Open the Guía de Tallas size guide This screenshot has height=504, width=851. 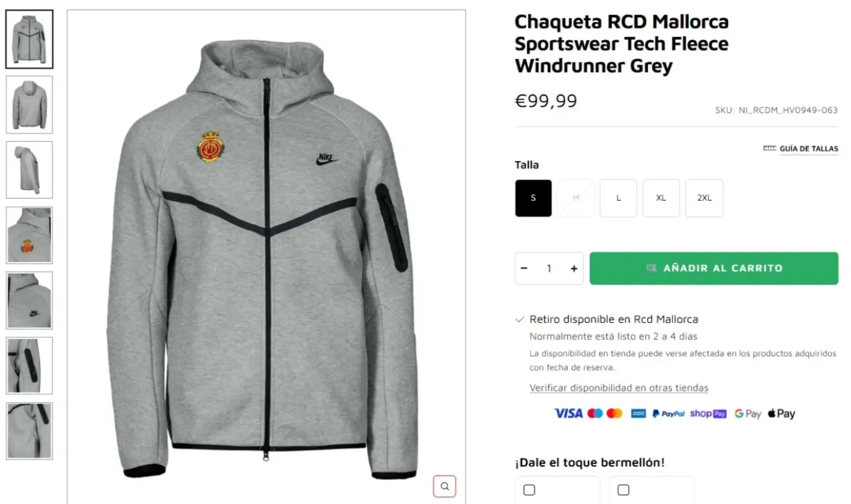coord(801,149)
